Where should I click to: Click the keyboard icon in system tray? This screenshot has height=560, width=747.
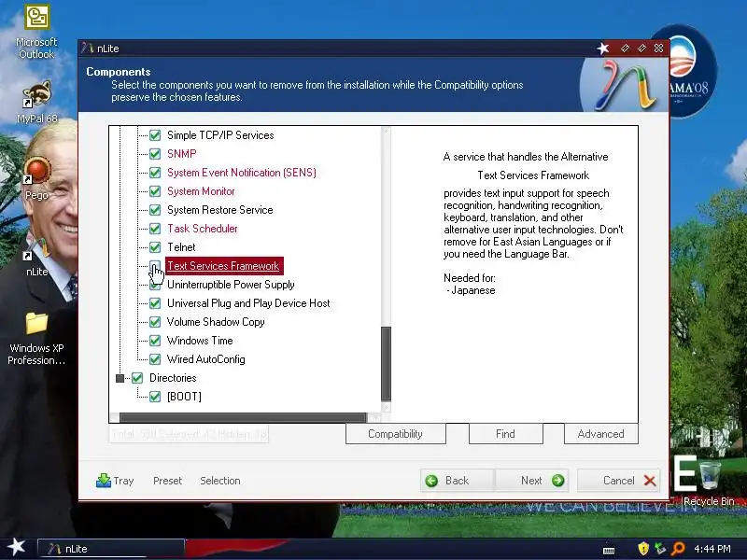pos(609,550)
